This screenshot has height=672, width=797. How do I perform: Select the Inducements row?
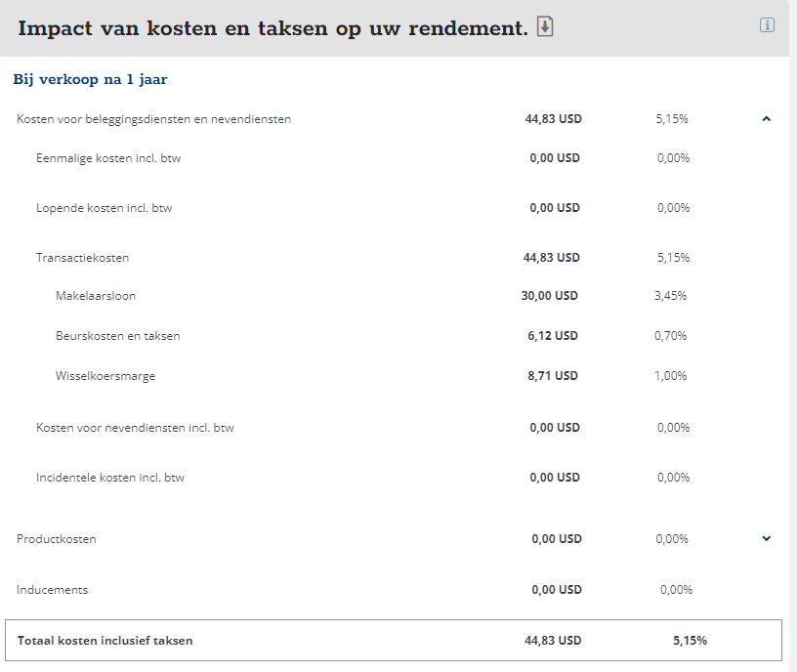point(395,590)
